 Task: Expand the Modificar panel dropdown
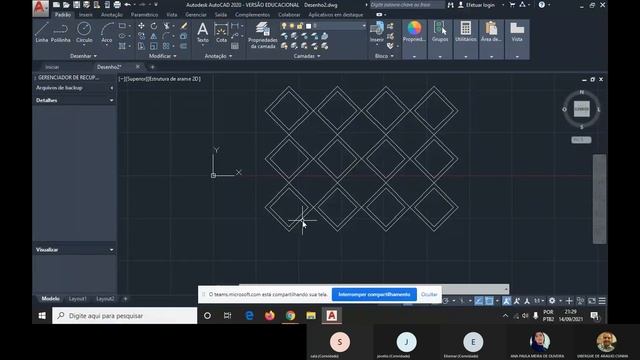tap(162, 56)
